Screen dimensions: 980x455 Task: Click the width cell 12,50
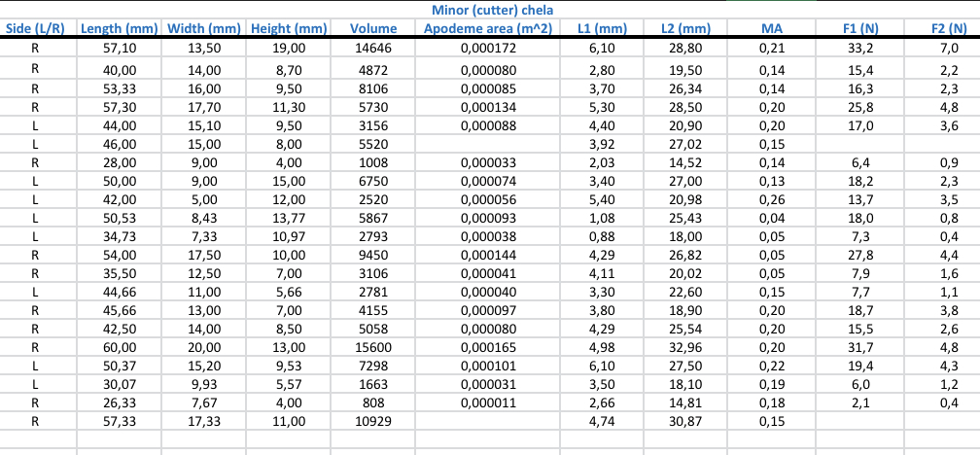[204, 274]
